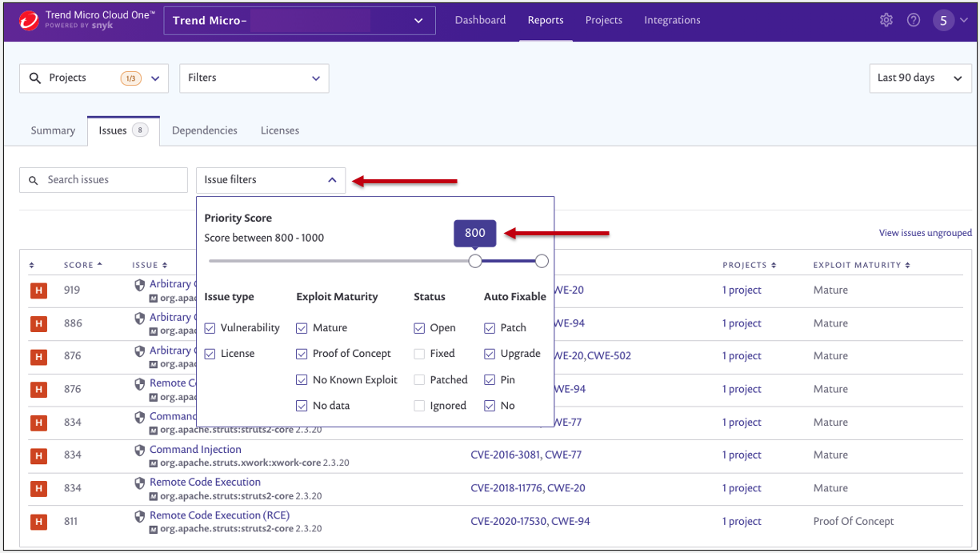Uncheck the Upgrade auto fixable checkbox
This screenshot has width=980, height=553.
(490, 354)
